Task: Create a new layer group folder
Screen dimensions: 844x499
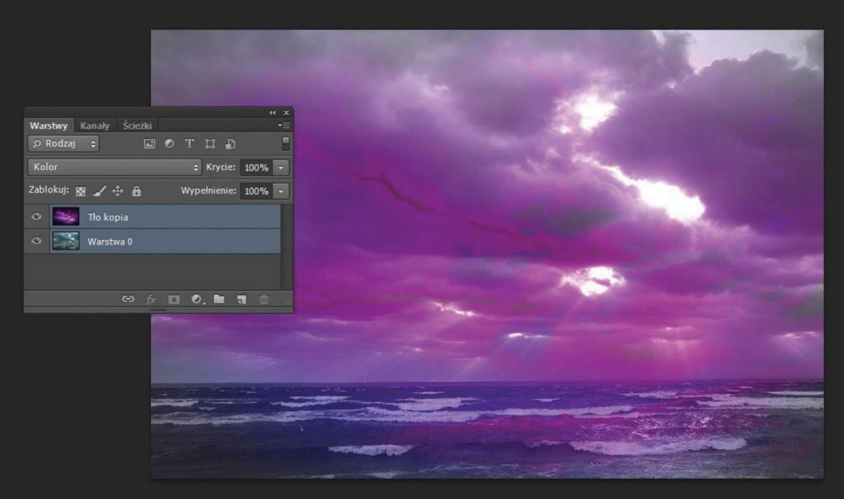Action: tap(219, 299)
